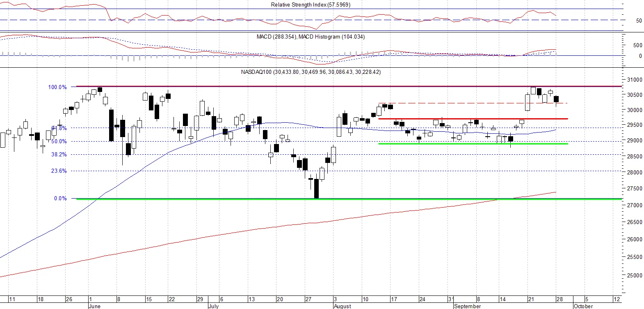Select the 500 value on the MACD axis
Viewport: 644px width, 309px height.
(x=638, y=45)
